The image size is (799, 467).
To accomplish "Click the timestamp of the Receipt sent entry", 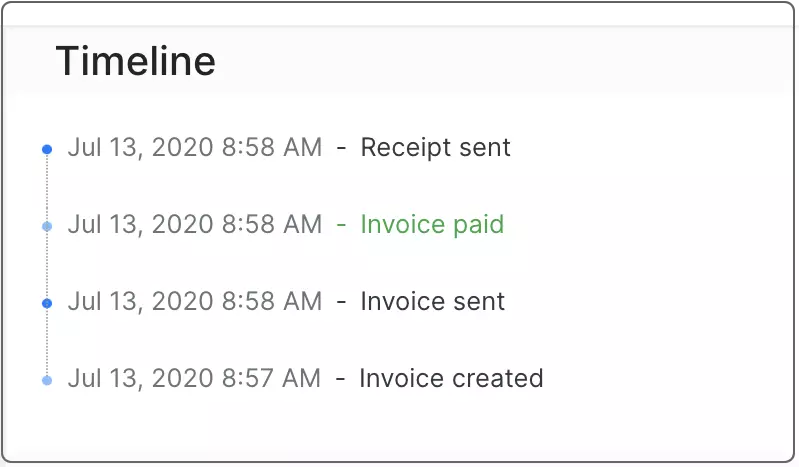I will [x=195, y=148].
